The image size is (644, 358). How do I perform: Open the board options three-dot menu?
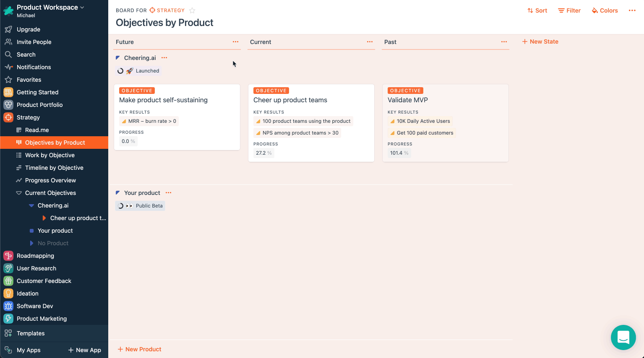point(632,10)
